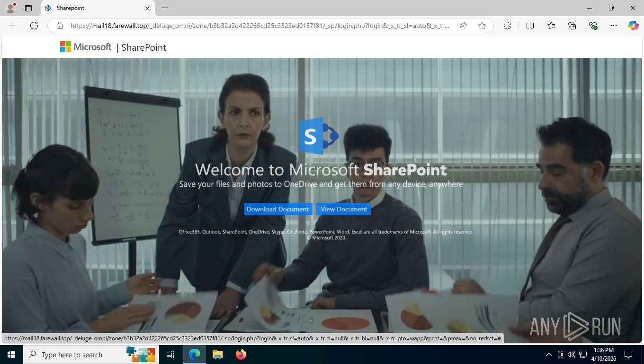Refresh the page

pos(34,26)
